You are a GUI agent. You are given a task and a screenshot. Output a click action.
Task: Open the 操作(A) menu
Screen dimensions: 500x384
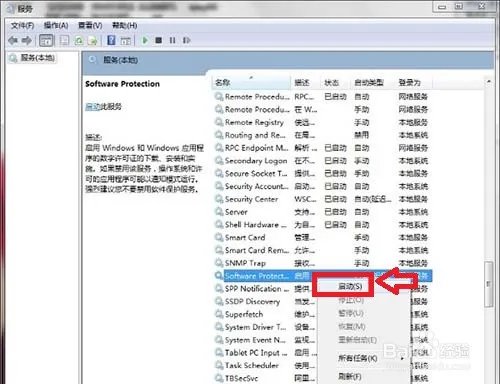(56, 25)
